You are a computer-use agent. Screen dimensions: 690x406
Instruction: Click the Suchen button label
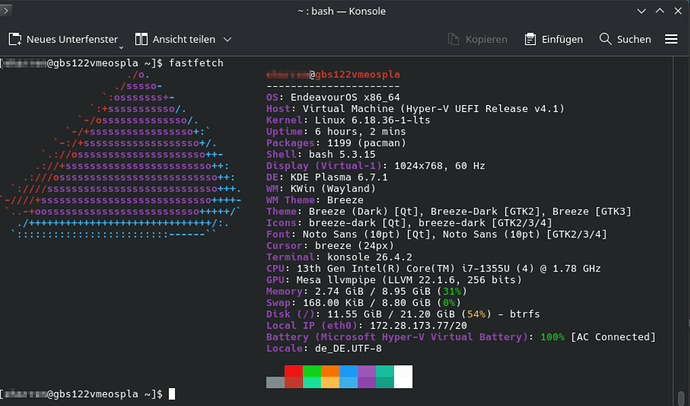click(634, 40)
